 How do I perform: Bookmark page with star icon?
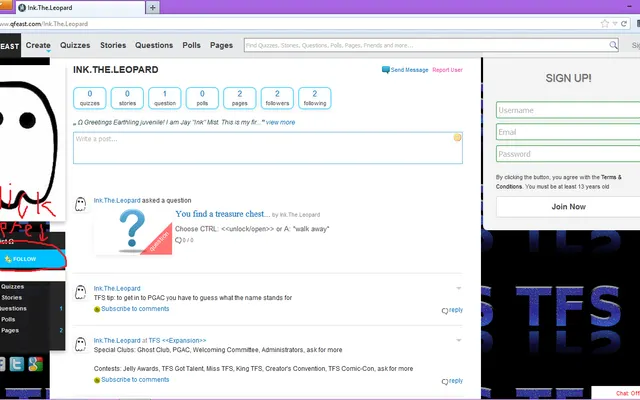click(604, 24)
